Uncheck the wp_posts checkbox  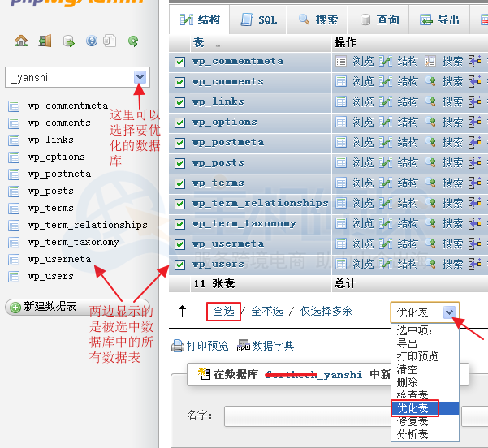pos(179,163)
